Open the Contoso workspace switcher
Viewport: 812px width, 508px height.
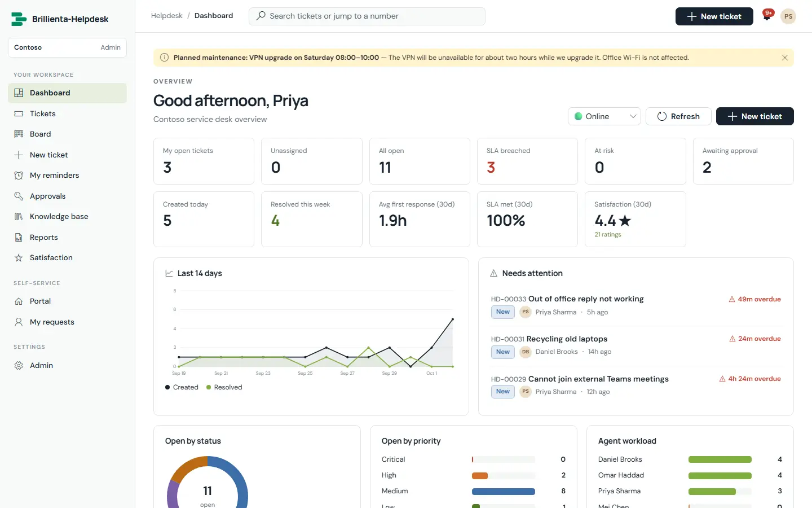point(67,47)
